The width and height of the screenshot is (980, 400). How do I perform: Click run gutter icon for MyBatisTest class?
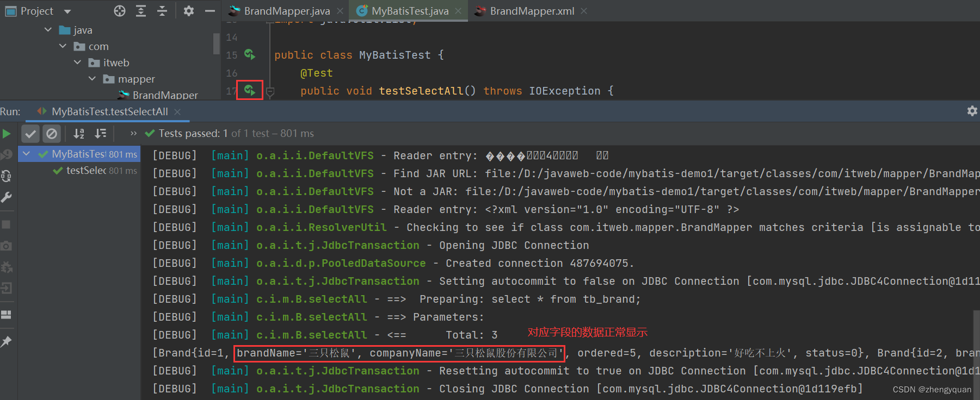(250, 54)
